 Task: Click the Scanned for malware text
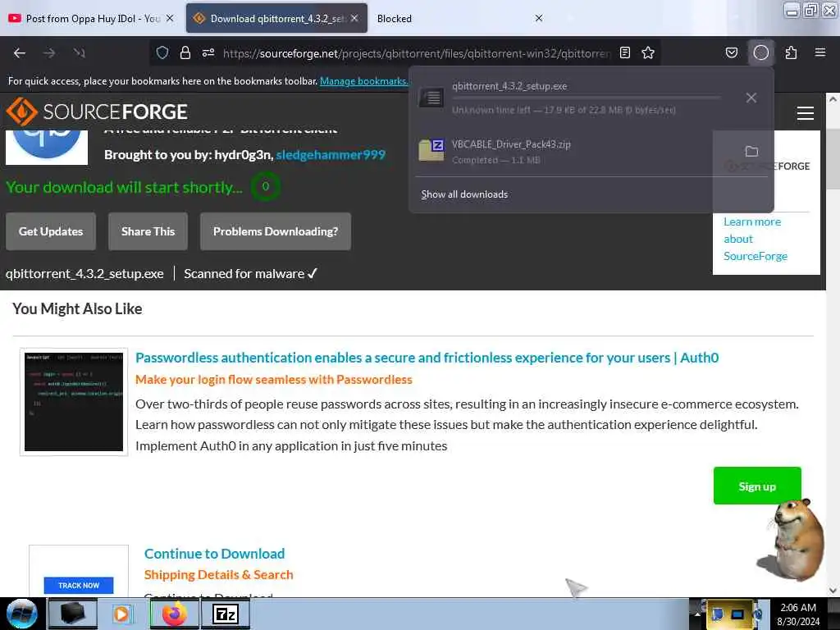pyautogui.click(x=251, y=274)
